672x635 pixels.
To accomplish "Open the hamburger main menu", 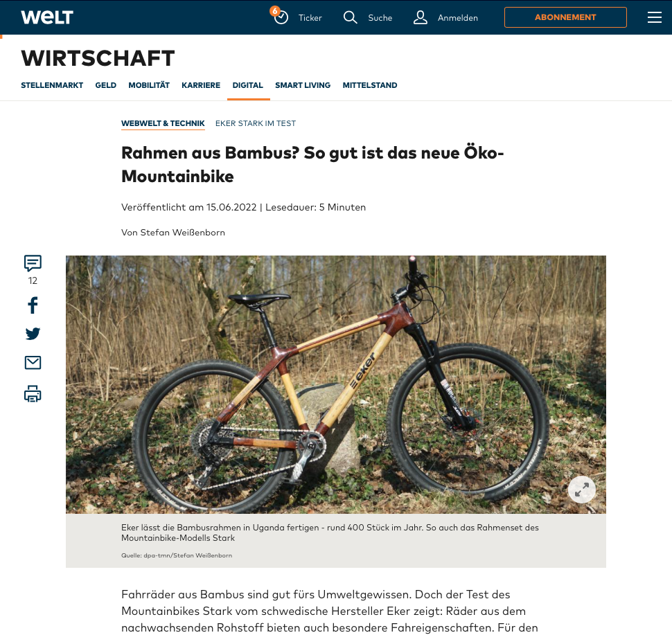I will 654,17.
